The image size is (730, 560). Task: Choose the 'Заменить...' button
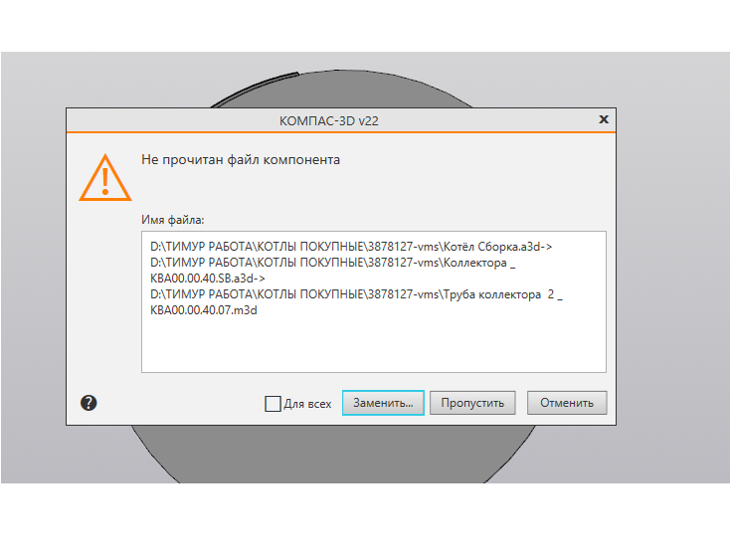(x=383, y=403)
